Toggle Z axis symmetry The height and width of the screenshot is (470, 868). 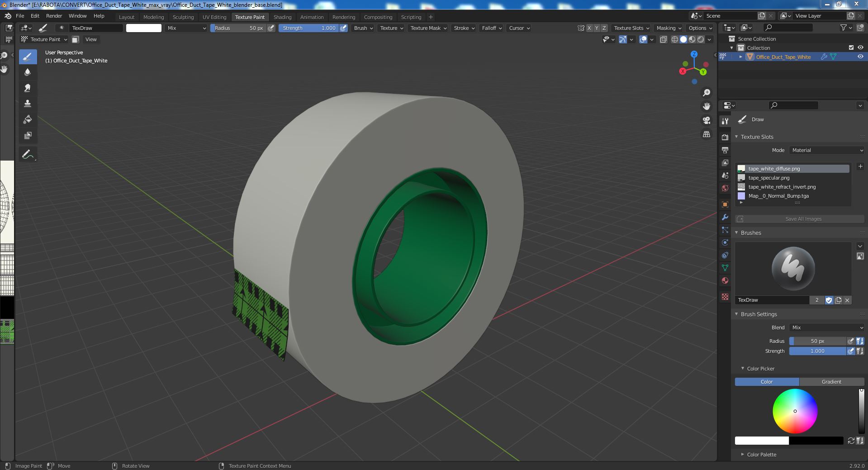click(x=604, y=28)
